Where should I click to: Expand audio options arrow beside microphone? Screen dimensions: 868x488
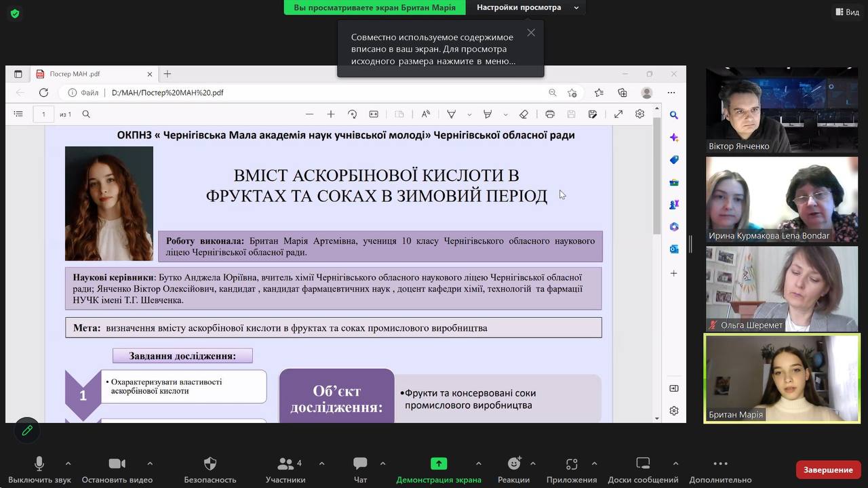coord(68,464)
